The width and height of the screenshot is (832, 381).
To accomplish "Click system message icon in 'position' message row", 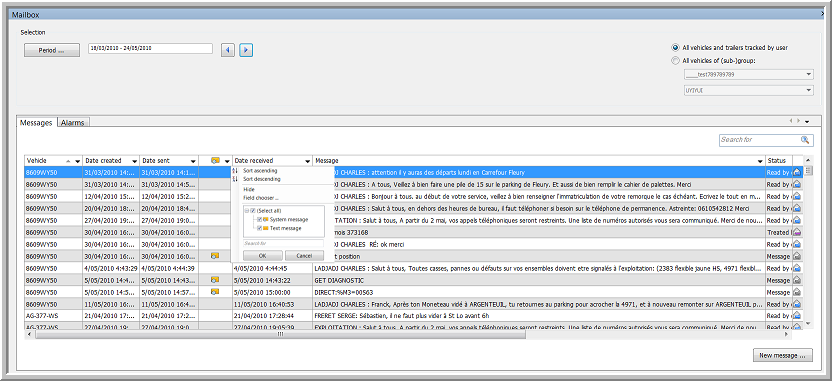I will point(215,256).
